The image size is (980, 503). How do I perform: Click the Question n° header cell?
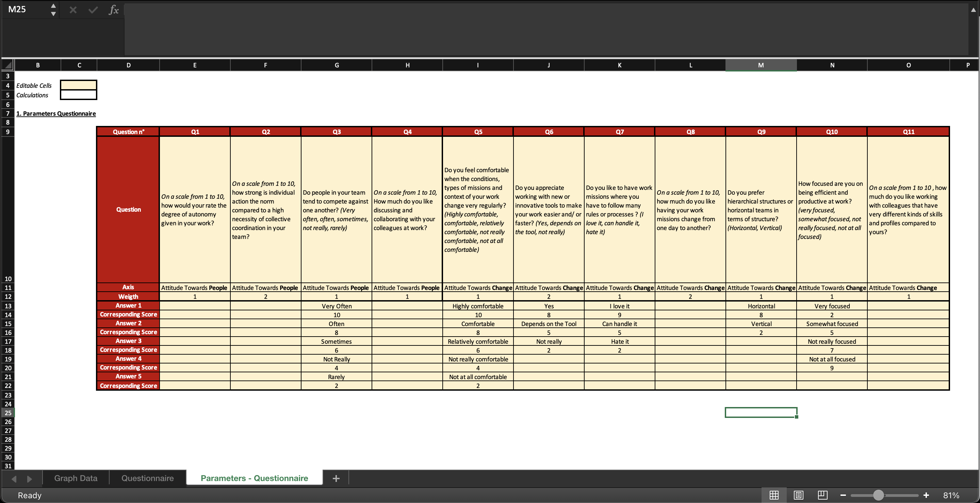pos(129,132)
